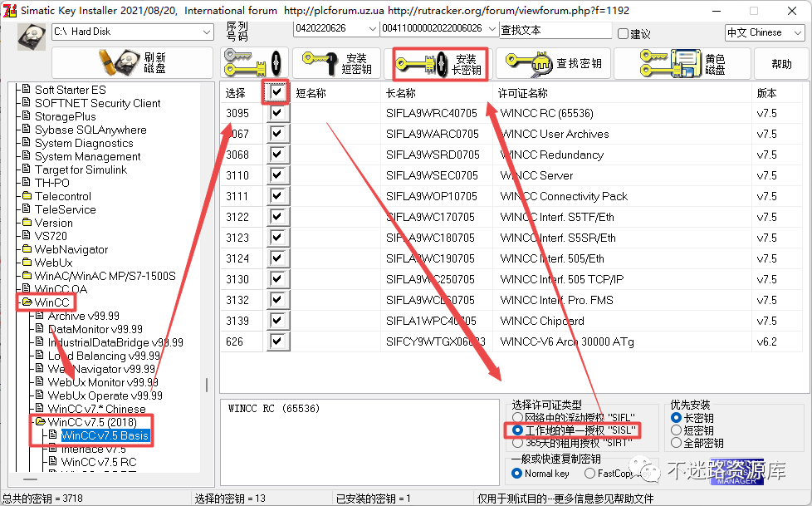Open the Version folder in tree
The image size is (812, 506).
pos(53,223)
